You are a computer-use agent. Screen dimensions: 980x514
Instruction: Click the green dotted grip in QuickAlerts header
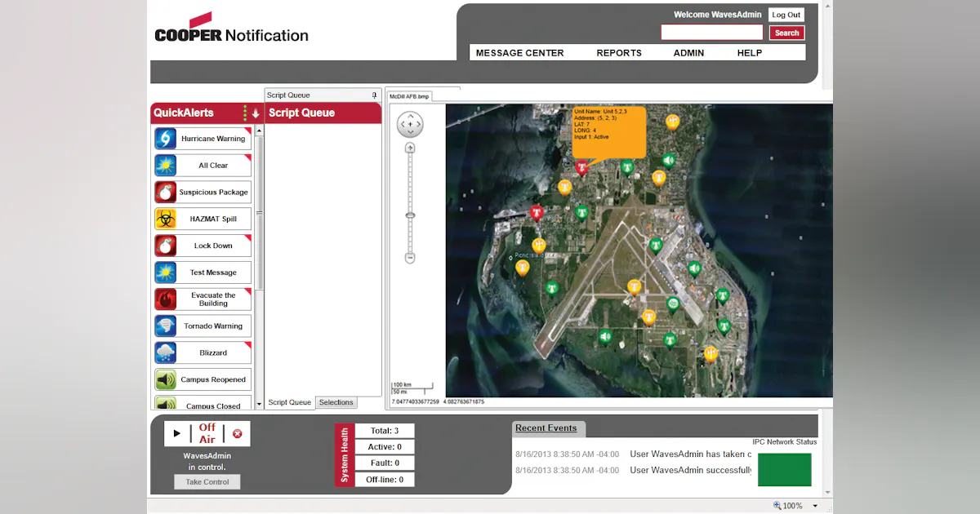point(245,113)
